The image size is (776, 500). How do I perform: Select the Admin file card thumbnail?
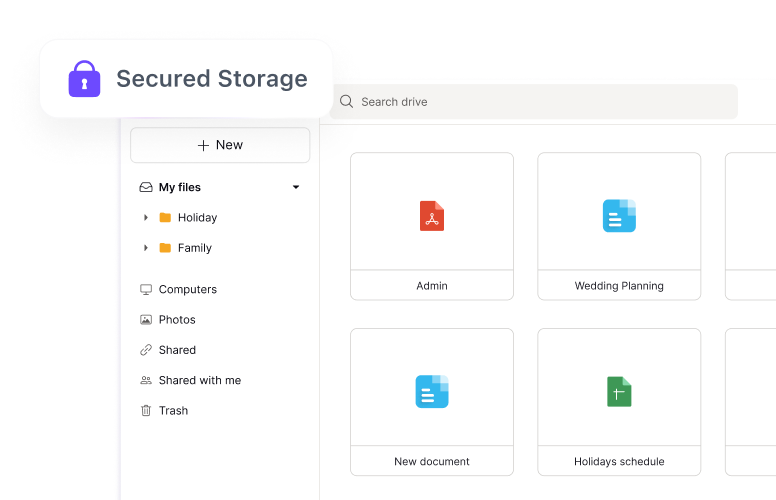pos(432,212)
